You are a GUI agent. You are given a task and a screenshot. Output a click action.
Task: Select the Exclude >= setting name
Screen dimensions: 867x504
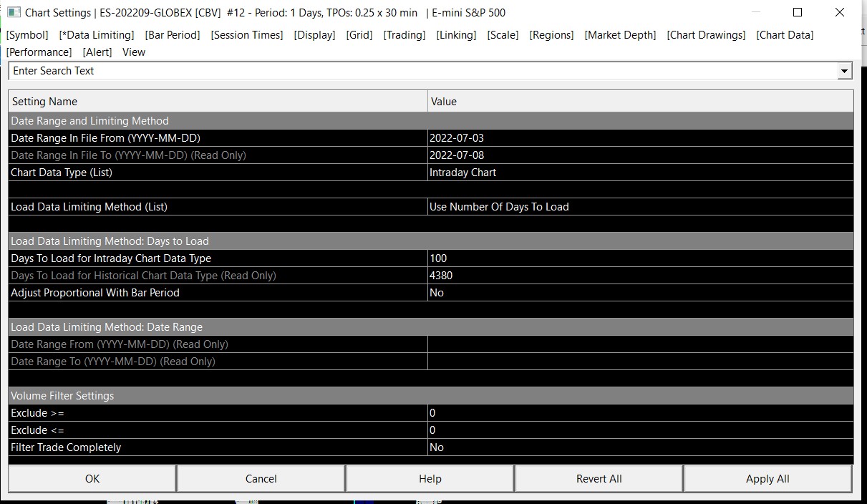[x=37, y=413]
